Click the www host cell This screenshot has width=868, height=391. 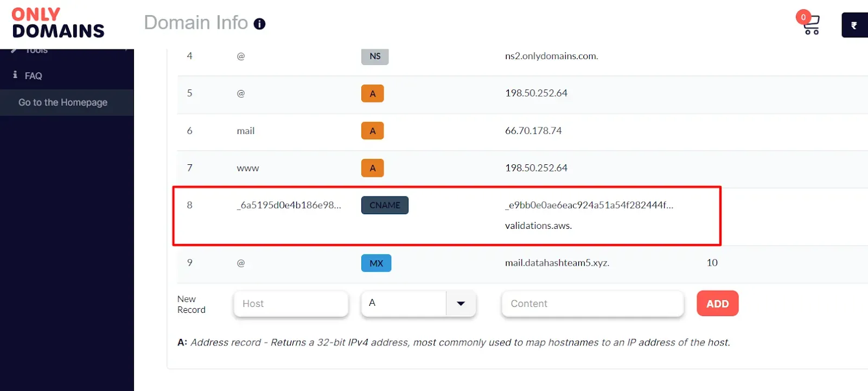248,168
